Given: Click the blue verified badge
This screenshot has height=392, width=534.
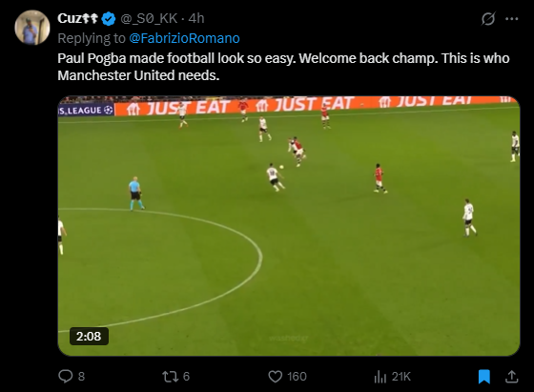Looking at the screenshot, I should tap(109, 18).
